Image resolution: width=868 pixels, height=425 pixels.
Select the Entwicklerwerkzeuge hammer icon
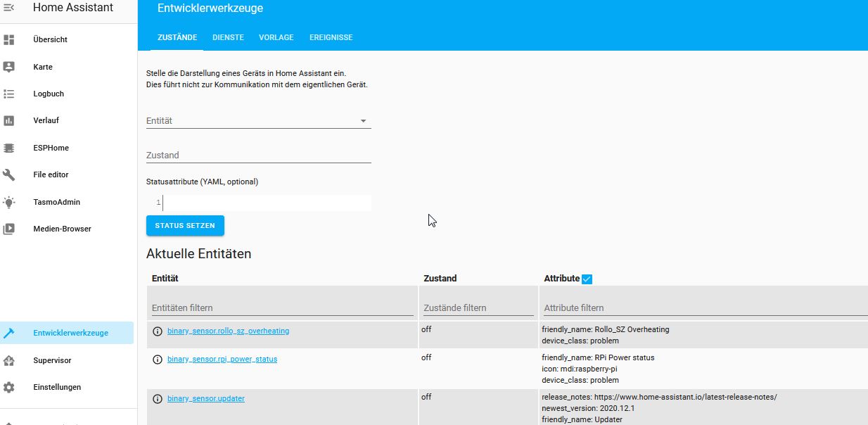coord(9,333)
